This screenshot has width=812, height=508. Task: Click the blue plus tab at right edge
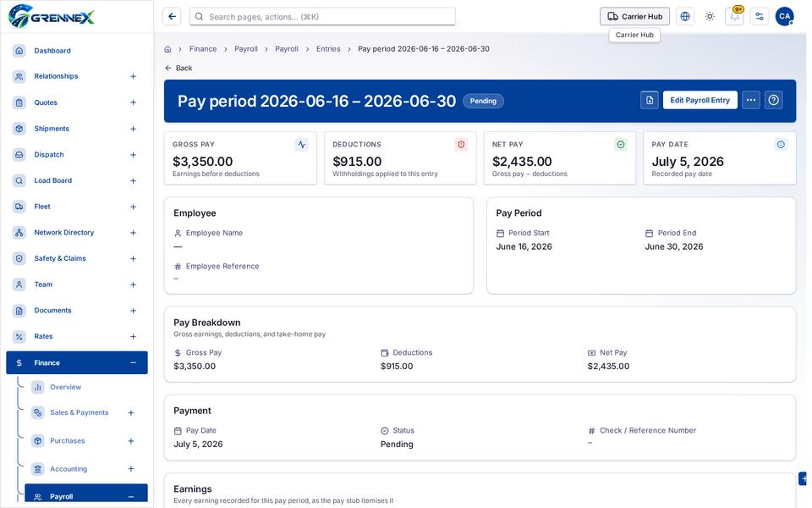click(x=804, y=479)
